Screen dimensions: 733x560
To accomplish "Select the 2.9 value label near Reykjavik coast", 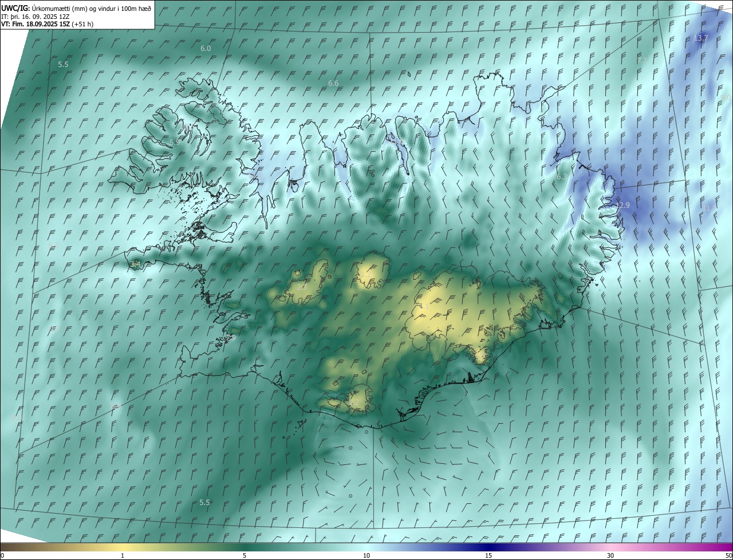I will pos(231,338).
